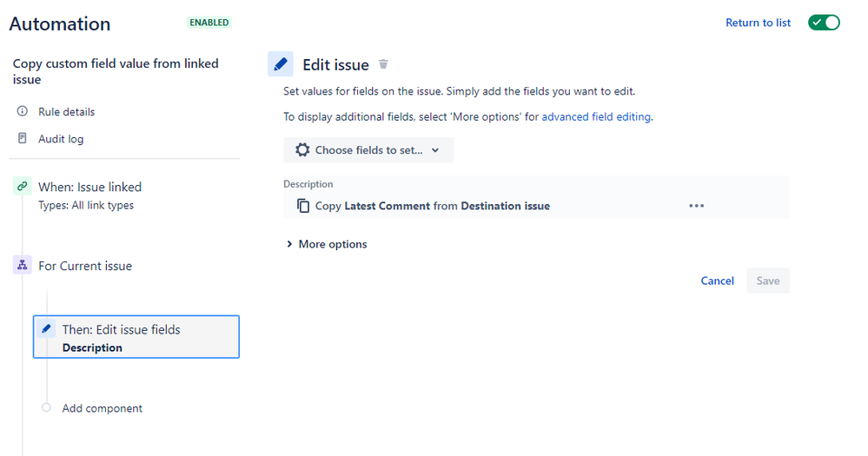This screenshot has width=868, height=456.
Task: Click the Save button
Action: (x=768, y=281)
